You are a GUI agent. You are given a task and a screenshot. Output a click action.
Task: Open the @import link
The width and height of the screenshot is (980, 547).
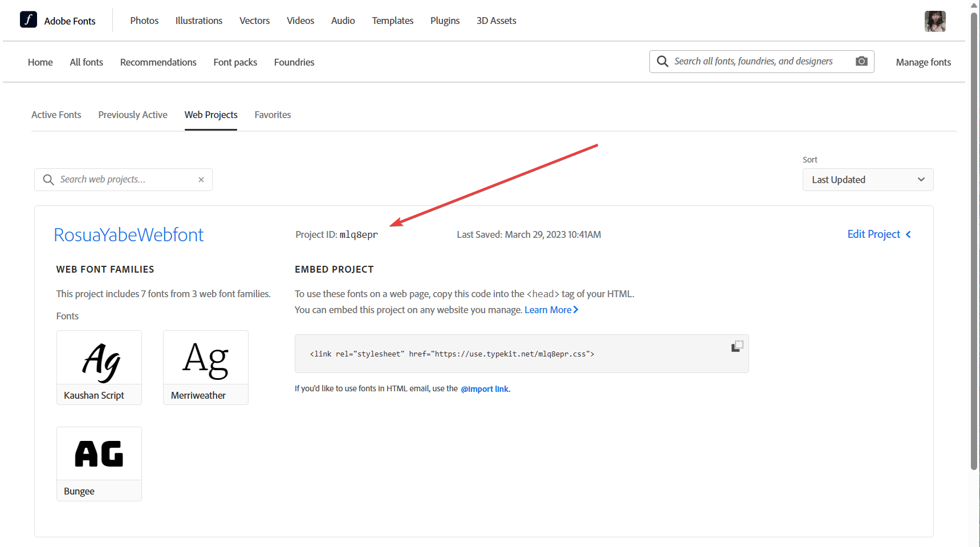[485, 389]
